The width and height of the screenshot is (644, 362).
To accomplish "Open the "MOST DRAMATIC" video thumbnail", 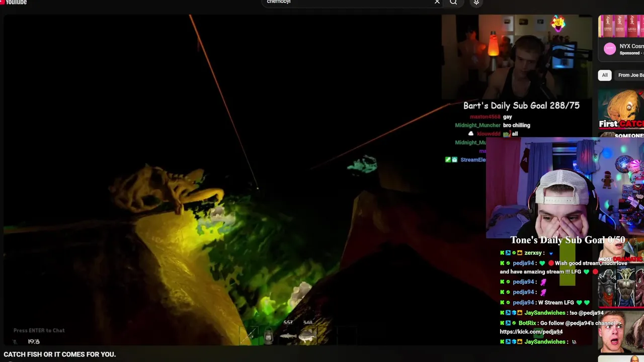I will pyautogui.click(x=621, y=251).
